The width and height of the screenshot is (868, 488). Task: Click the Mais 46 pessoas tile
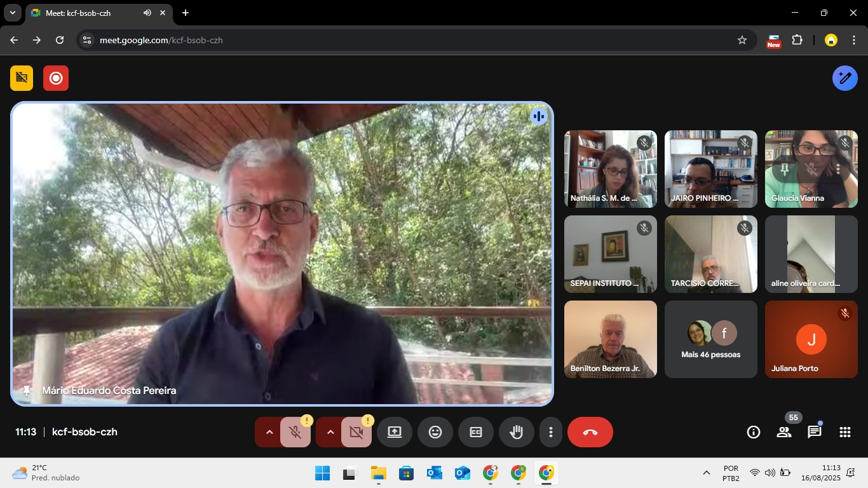point(710,339)
